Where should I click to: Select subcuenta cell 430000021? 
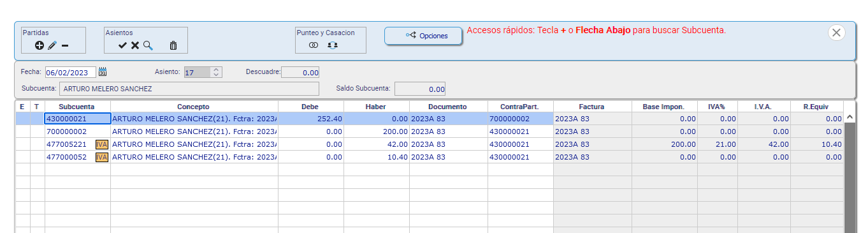tap(77, 119)
